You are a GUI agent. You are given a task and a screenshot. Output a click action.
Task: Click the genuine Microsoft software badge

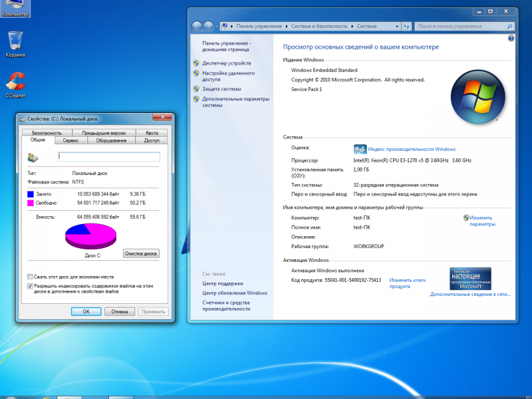tap(470, 279)
